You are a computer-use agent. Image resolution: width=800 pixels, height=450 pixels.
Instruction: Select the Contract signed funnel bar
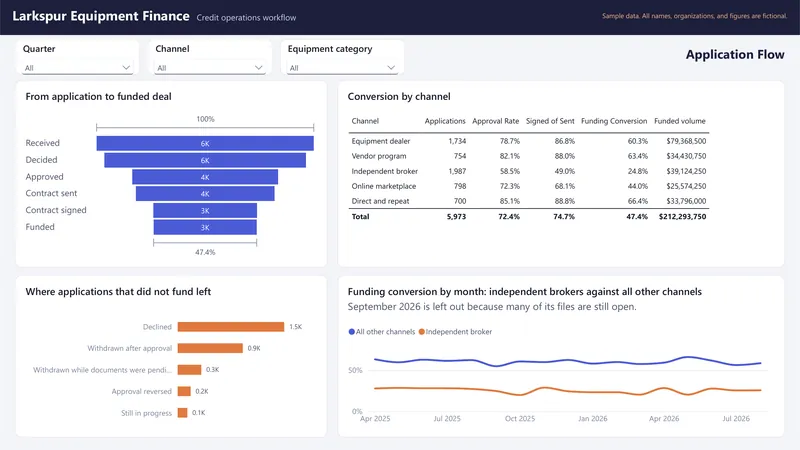[x=205, y=211]
